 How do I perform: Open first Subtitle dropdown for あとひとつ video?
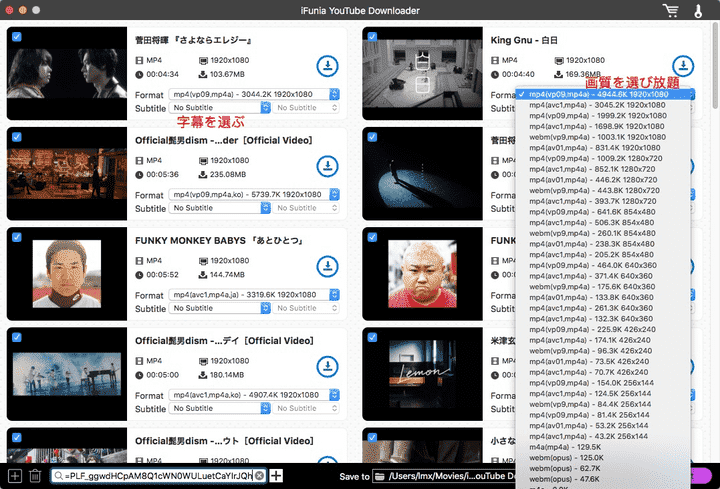click(219, 308)
